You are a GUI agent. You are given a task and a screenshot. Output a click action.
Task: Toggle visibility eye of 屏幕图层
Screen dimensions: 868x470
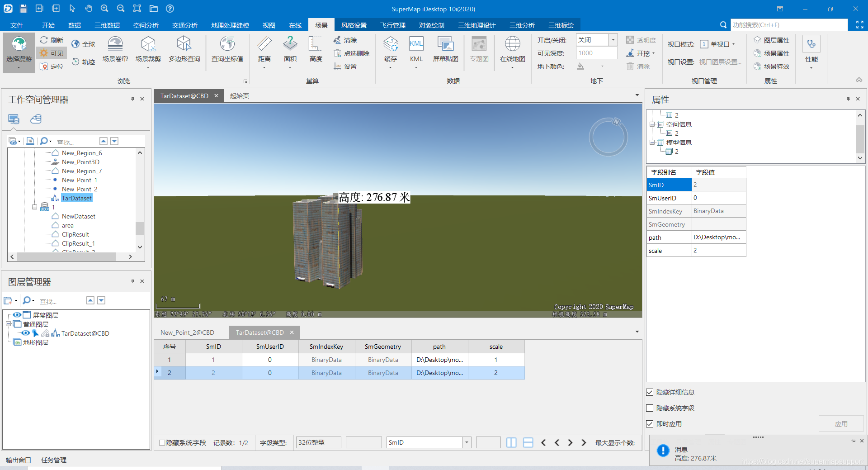[x=17, y=315]
